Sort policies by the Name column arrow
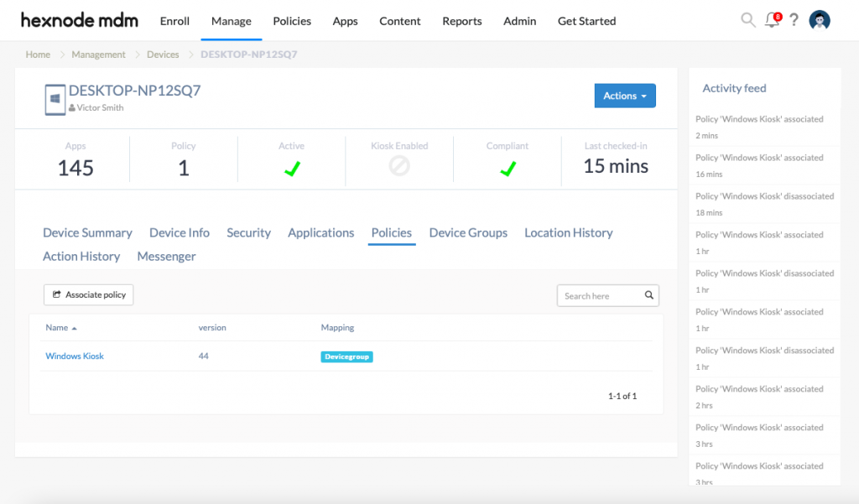The height and width of the screenshot is (504, 859). (74, 328)
